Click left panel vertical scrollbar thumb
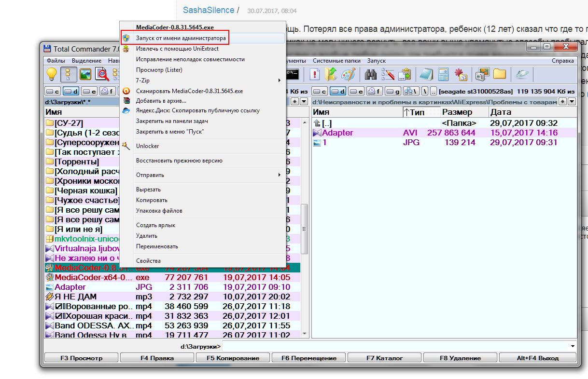Viewport: 588px width, 379px height. pyautogui.click(x=304, y=229)
